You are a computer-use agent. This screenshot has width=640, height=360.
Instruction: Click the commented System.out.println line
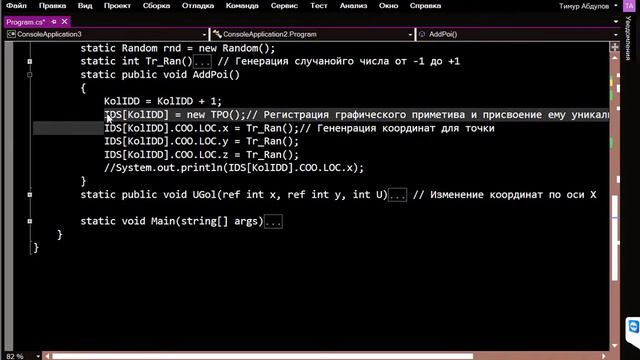click(233, 168)
